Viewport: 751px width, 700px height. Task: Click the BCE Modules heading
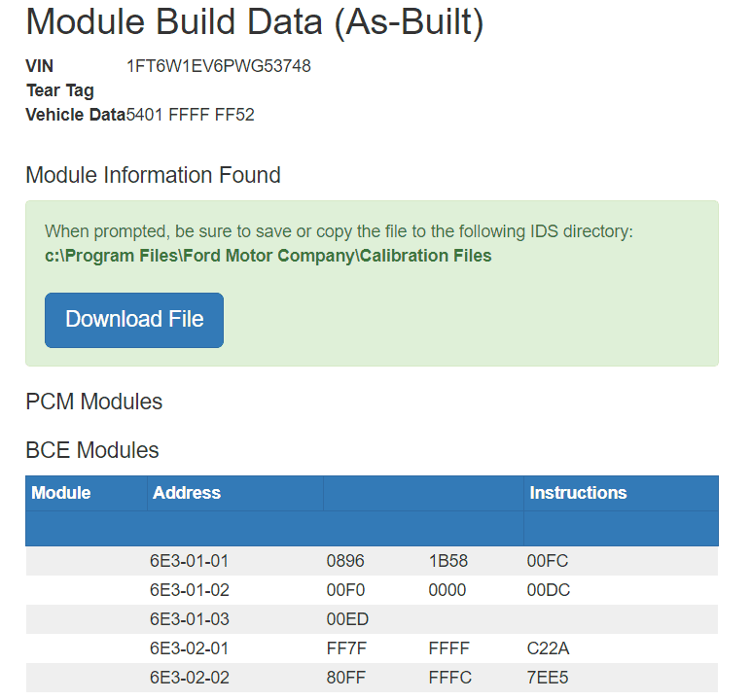(92, 450)
